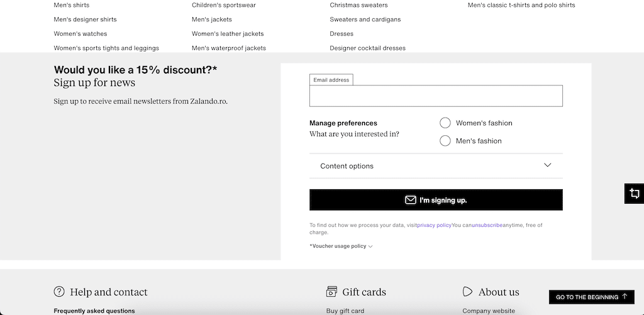Click the unsubscribe link
This screenshot has height=315, width=644.
pos(487,225)
